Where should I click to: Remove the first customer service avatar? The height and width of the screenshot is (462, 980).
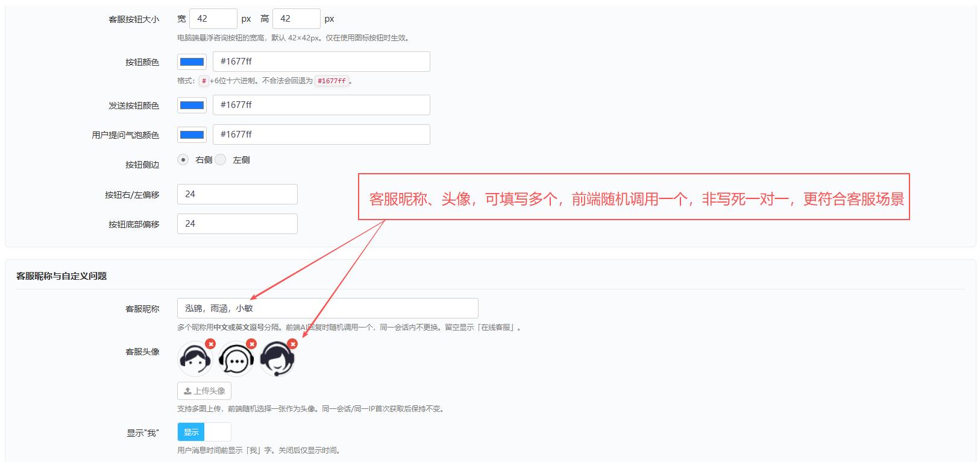tap(210, 344)
